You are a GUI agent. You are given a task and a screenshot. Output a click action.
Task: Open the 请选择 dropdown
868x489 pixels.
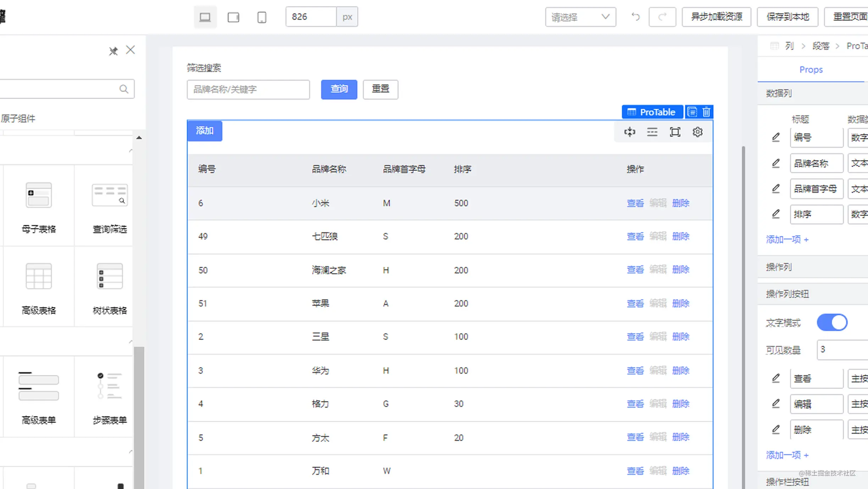pyautogui.click(x=580, y=17)
